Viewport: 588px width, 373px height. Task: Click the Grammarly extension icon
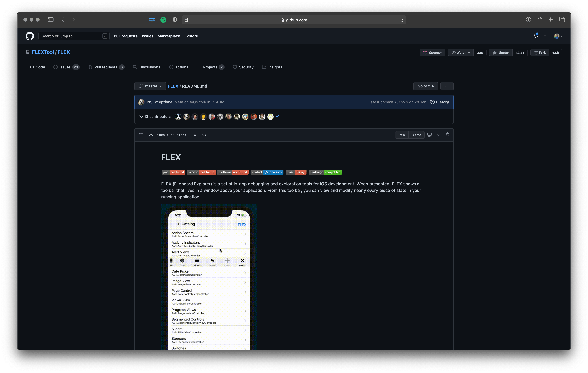point(163,20)
